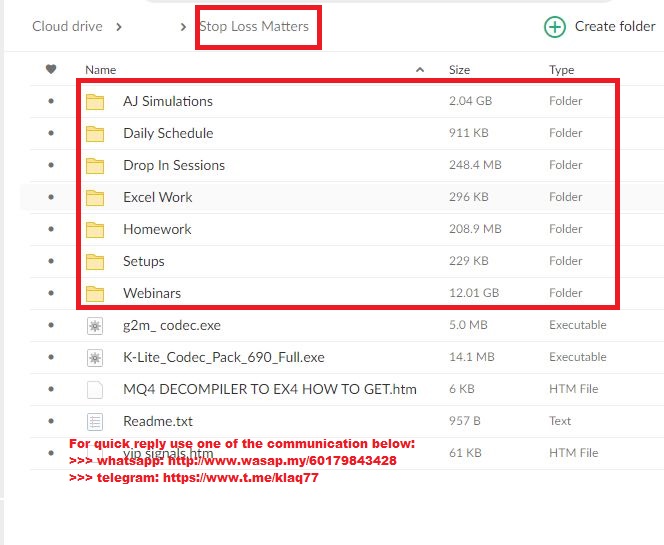Click the favourite heart column header icon
The width and height of the screenshot is (664, 545).
[51, 69]
